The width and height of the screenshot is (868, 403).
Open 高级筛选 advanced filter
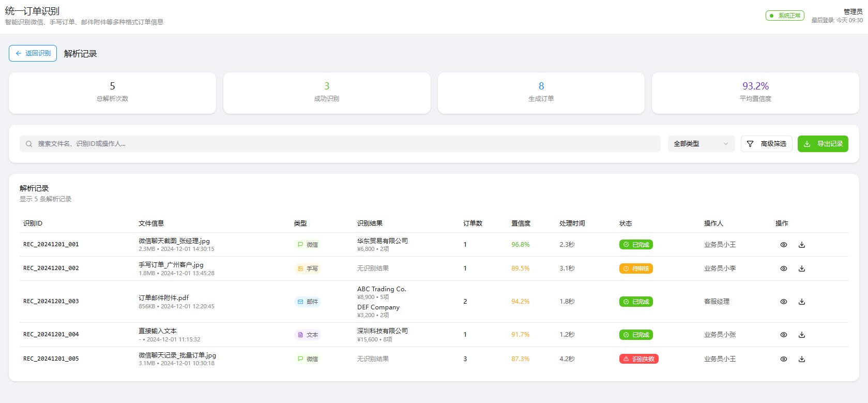pyautogui.click(x=766, y=144)
